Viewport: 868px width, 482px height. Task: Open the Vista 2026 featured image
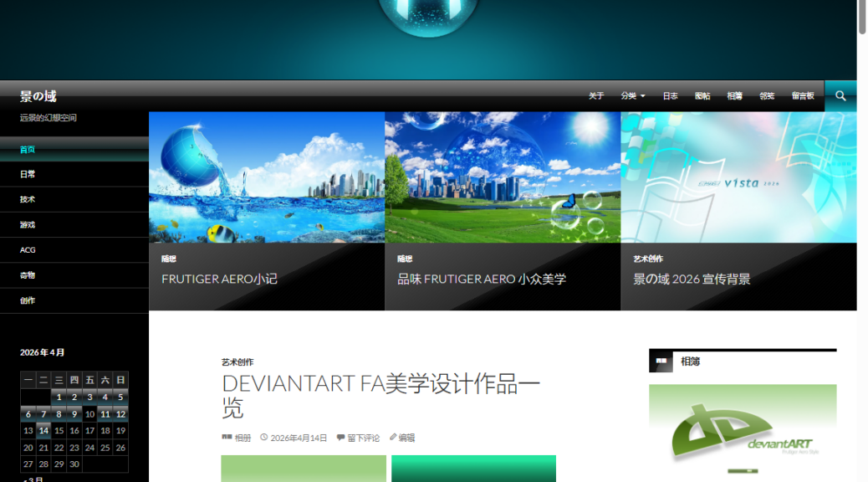[738, 177]
